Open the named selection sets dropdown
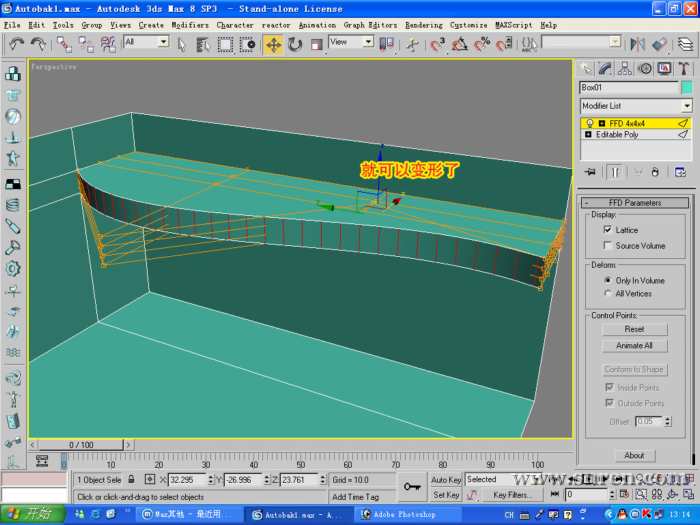The height and width of the screenshot is (525, 700). [x=581, y=42]
